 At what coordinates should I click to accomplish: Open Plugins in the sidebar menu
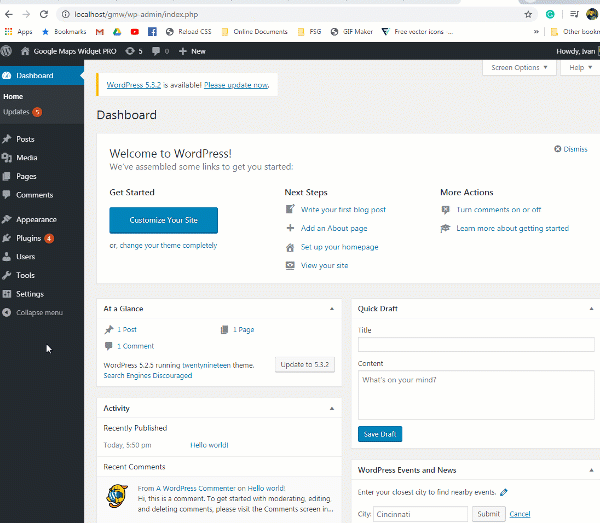pyautogui.click(x=28, y=238)
